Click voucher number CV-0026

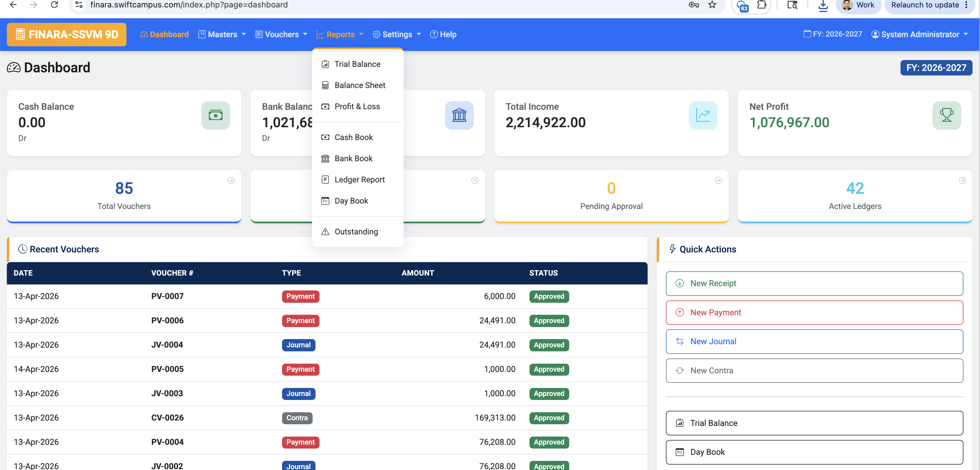[x=167, y=417]
